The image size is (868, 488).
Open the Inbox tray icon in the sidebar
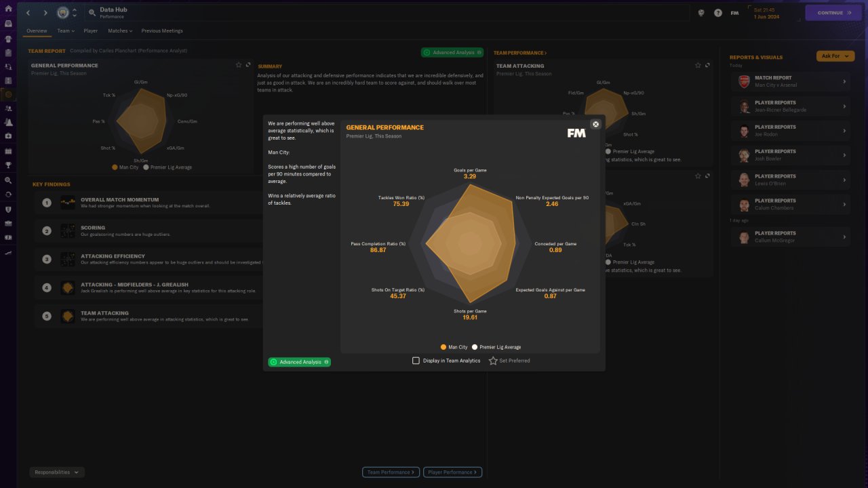click(x=8, y=24)
